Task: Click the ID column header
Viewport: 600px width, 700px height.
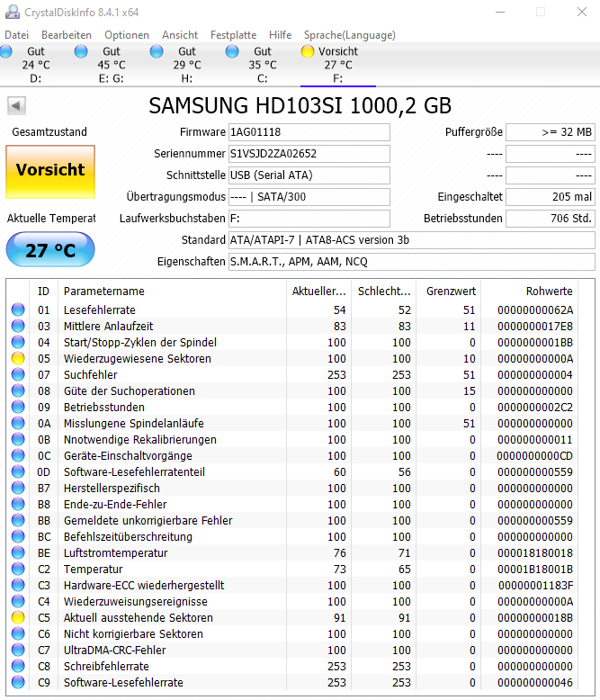Action: tap(44, 292)
